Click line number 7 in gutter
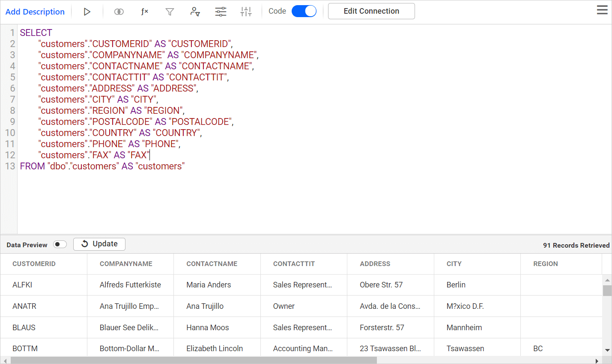This screenshot has height=364, width=612. pyautogui.click(x=12, y=100)
